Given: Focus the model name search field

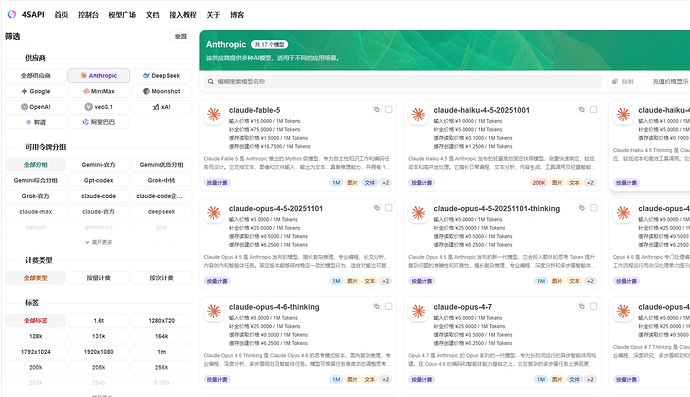Looking at the screenshot, I should 403,81.
